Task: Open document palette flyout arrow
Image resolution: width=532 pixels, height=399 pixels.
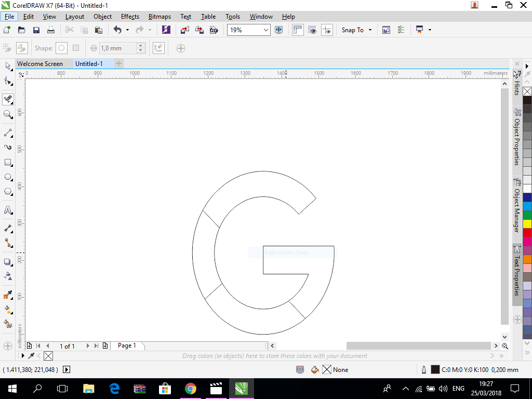Action: click(x=23, y=355)
